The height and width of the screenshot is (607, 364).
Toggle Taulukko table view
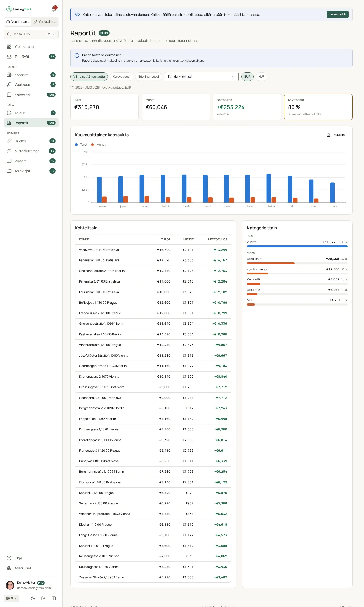[336, 135]
